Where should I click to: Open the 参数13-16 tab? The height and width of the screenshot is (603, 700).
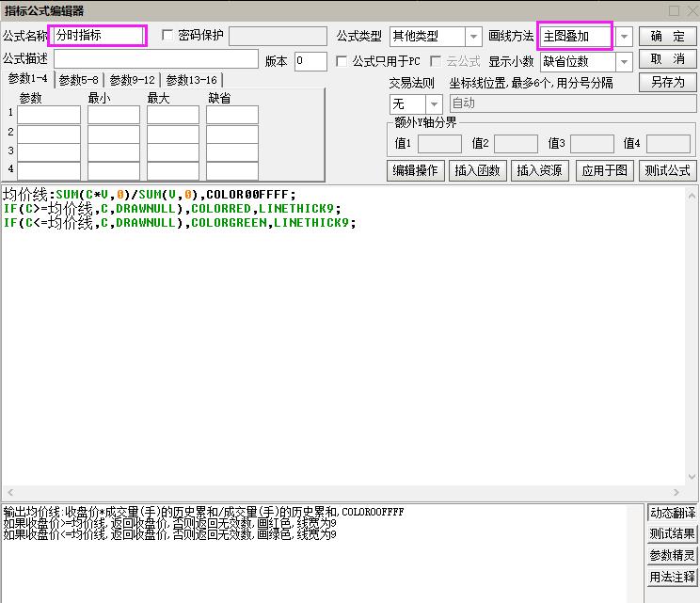pos(192,81)
